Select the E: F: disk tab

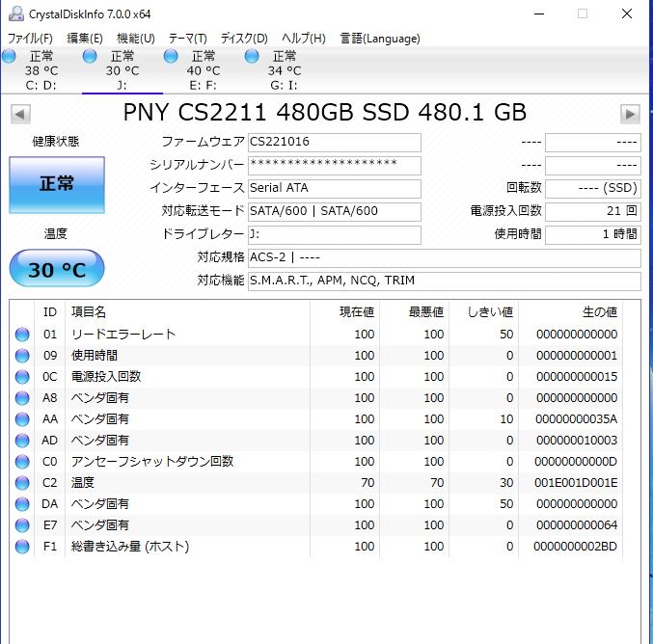203,70
